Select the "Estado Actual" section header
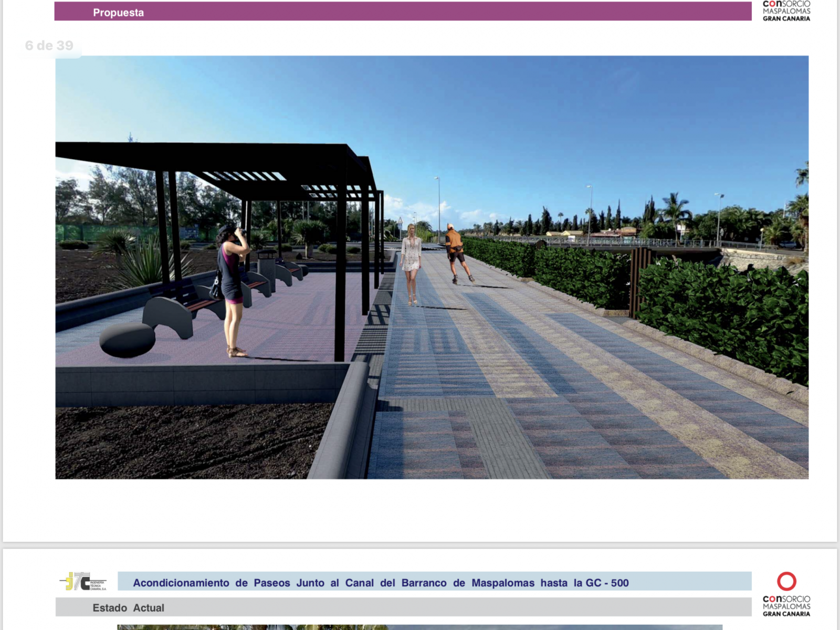Image resolution: width=840 pixels, height=630 pixels. click(x=129, y=608)
